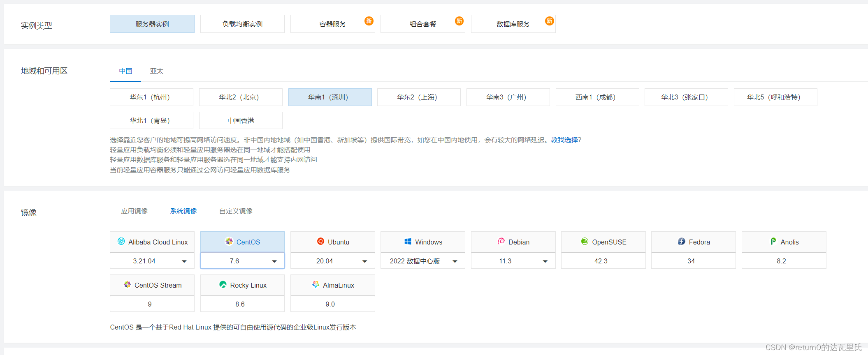The width and height of the screenshot is (868, 355).
Task: Click the Alibaba Cloud Linux logo icon
Action: coord(121,242)
